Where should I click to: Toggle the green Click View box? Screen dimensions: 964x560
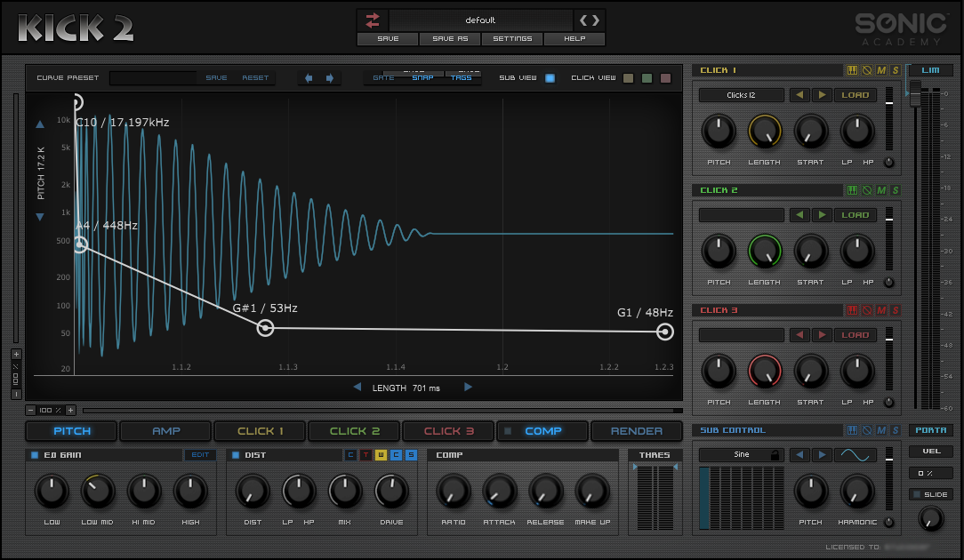pyautogui.click(x=647, y=78)
